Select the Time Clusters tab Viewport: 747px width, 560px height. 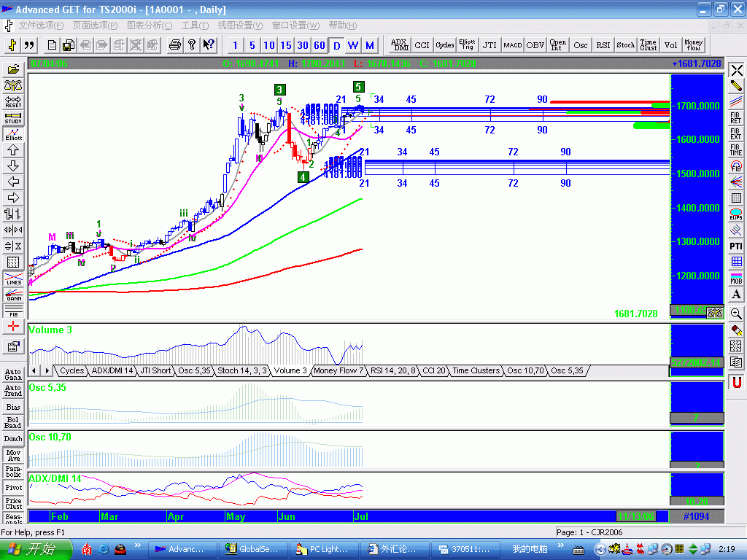click(x=476, y=371)
